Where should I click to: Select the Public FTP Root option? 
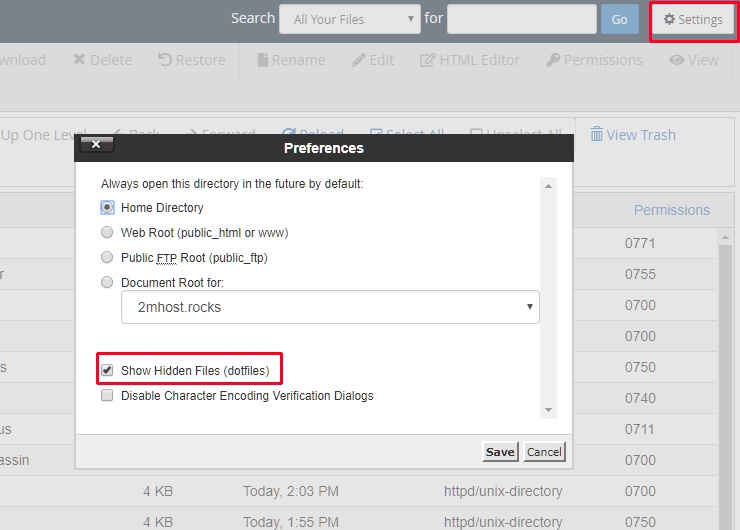click(107, 258)
